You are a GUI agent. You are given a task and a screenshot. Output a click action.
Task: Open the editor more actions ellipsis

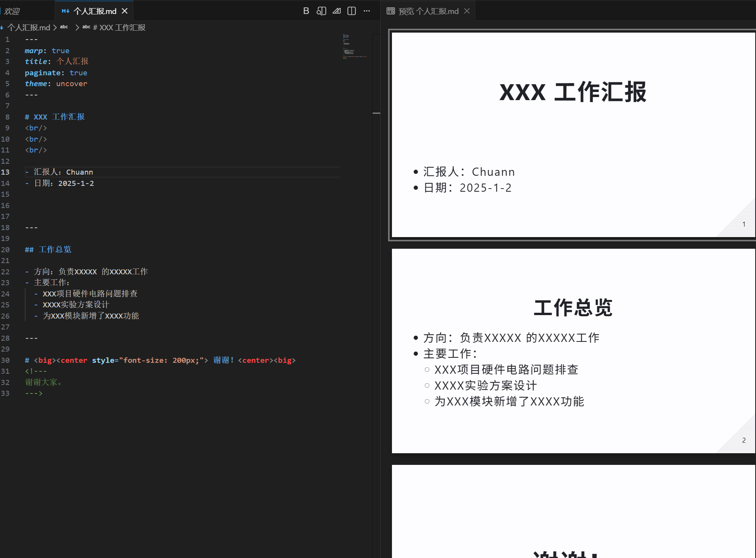[x=367, y=11]
